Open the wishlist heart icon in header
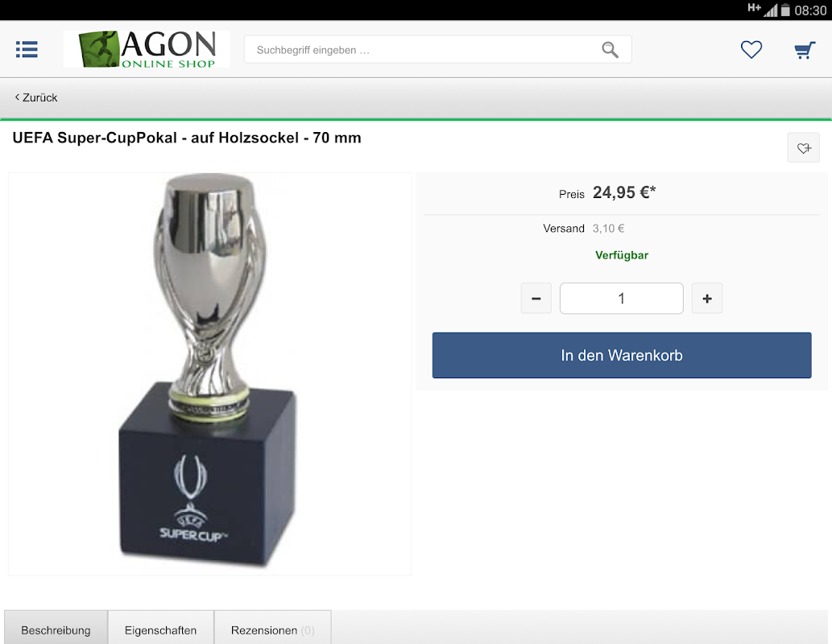 coord(751,49)
